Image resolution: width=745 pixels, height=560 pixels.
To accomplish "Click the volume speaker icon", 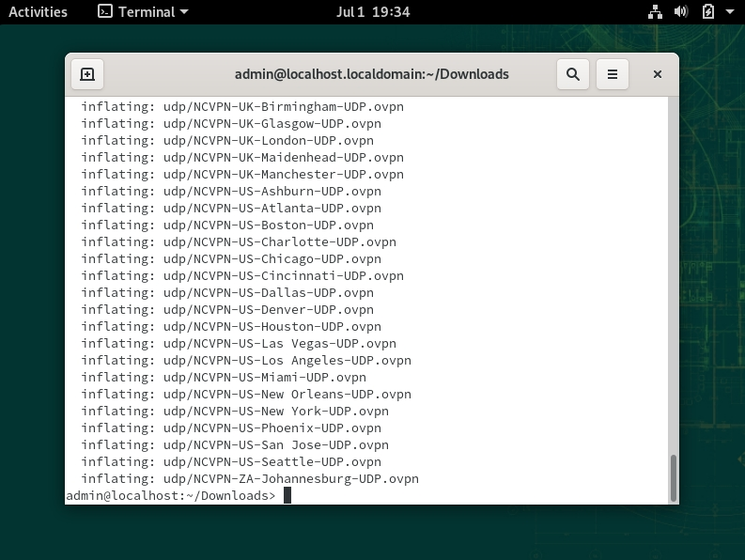I will click(x=681, y=12).
